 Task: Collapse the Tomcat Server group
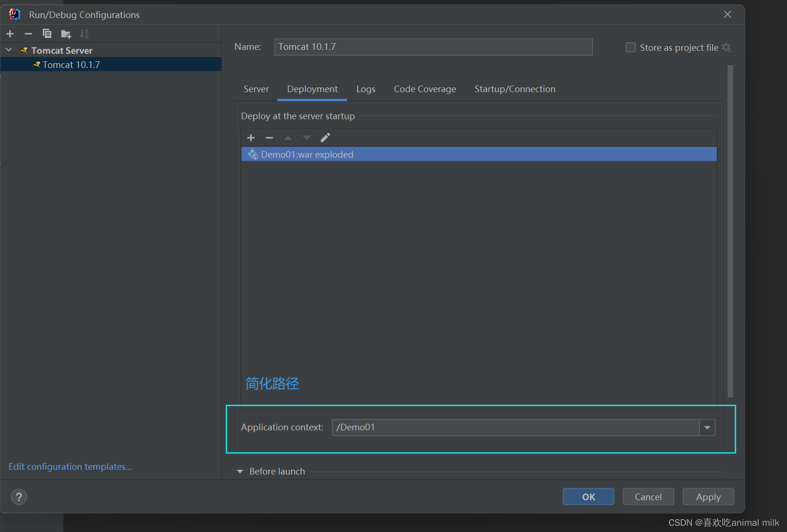8,49
